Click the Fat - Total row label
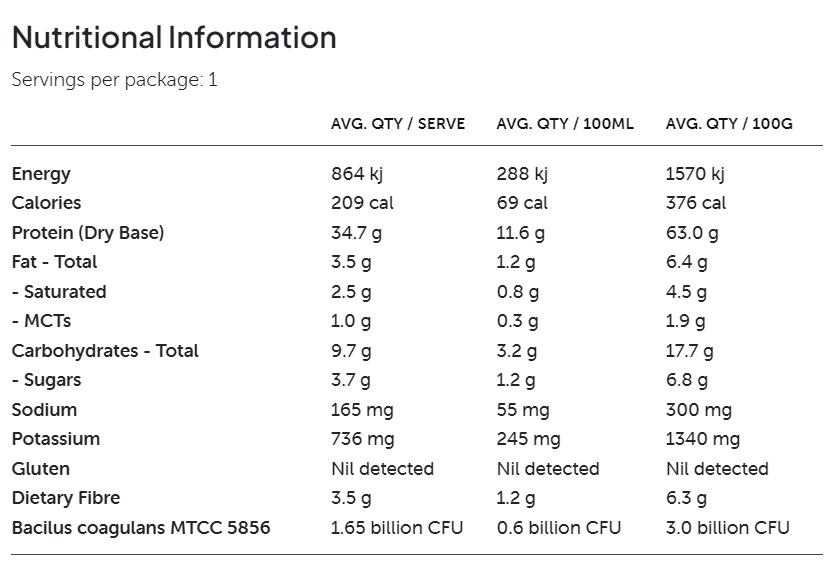The image size is (830, 580). 55,262
